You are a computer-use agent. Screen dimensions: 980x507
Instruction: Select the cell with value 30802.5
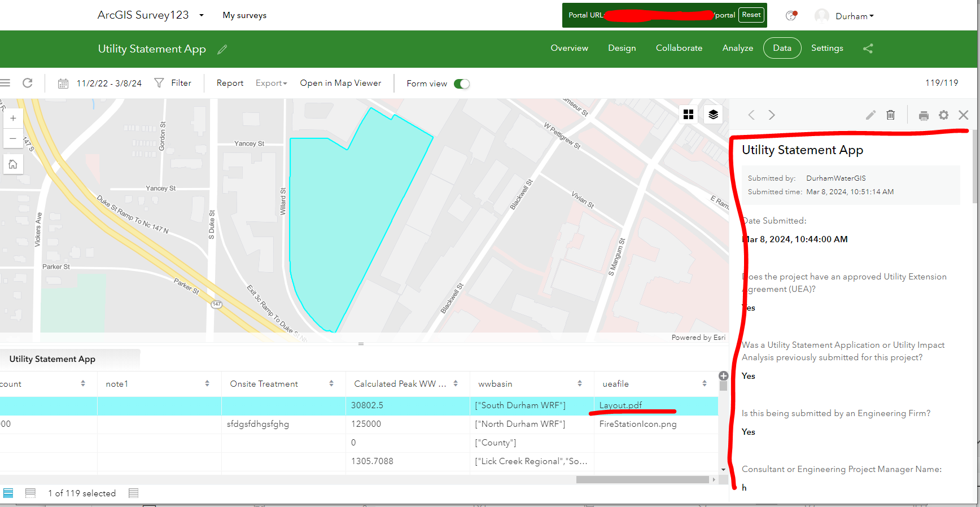coord(408,405)
